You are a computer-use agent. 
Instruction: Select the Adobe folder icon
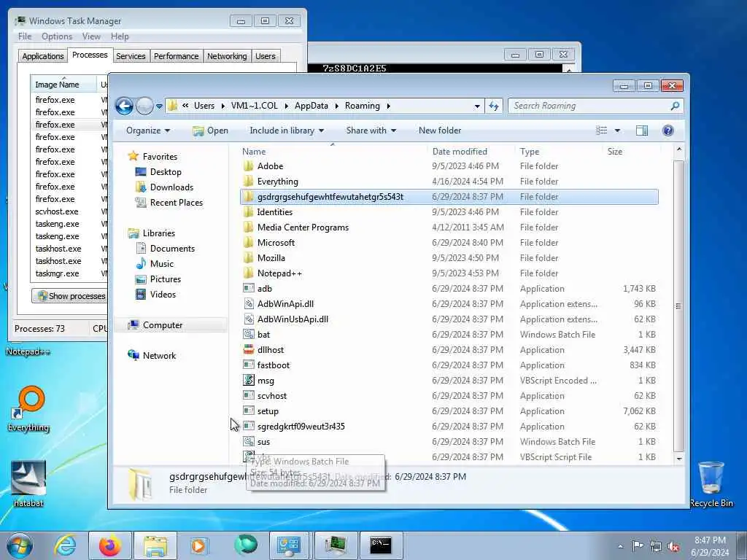(248, 166)
